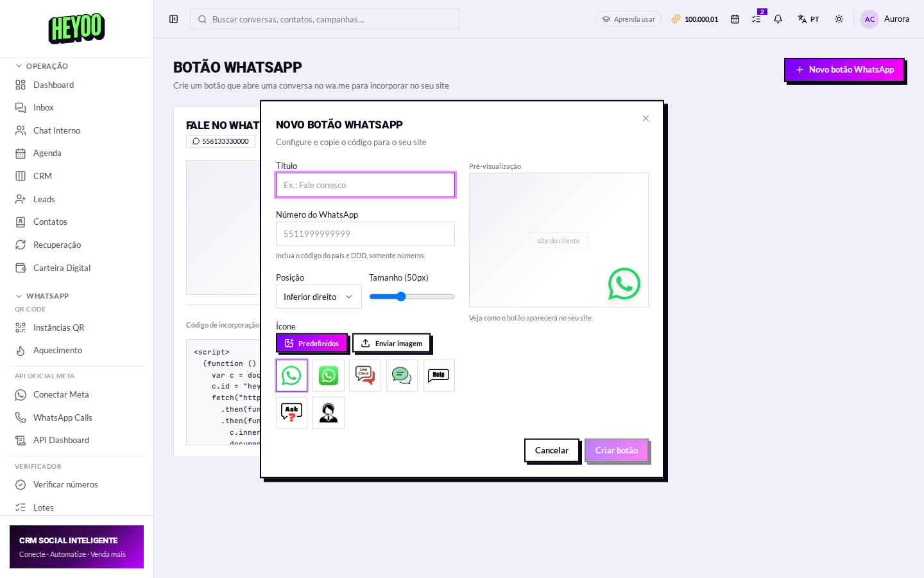924x578 pixels.
Task: Collapse the sidebar with the panel icon
Action: pos(173,19)
